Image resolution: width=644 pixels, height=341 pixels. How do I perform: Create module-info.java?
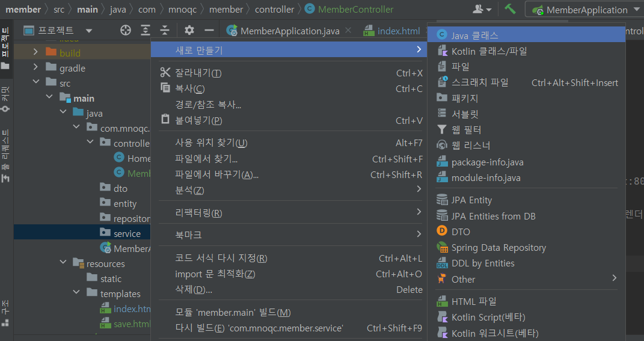click(x=527, y=177)
